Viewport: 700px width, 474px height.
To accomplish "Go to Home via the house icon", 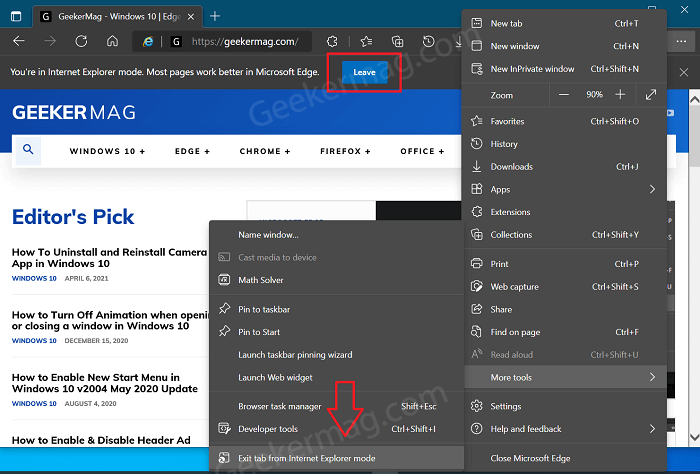I will [x=112, y=42].
